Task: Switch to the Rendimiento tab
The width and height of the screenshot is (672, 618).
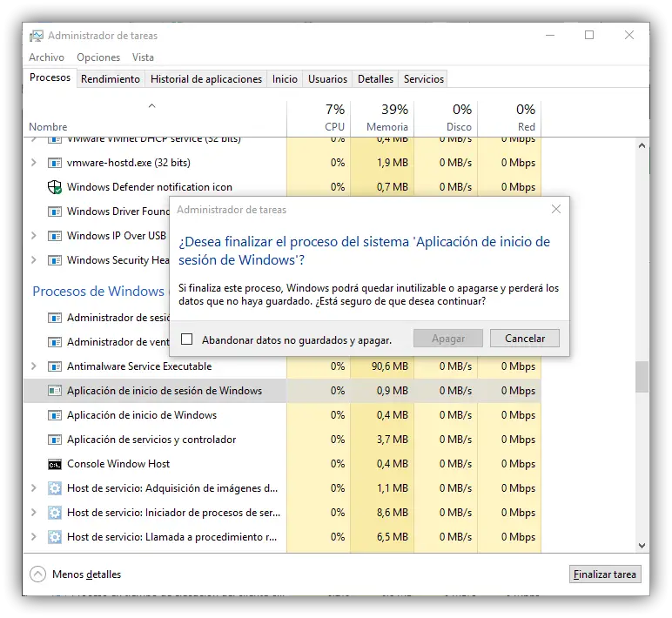Action: point(111,79)
